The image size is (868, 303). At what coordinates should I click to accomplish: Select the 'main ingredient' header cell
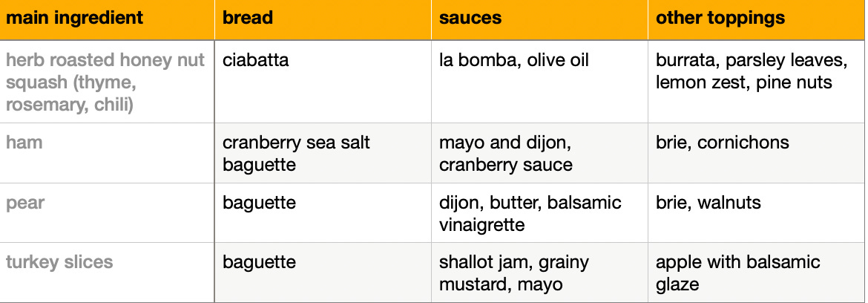click(x=107, y=20)
